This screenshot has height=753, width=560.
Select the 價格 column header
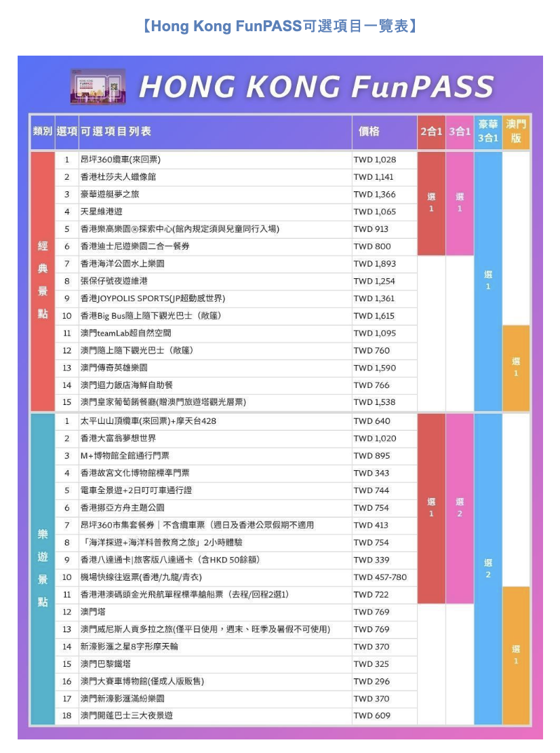click(x=384, y=132)
